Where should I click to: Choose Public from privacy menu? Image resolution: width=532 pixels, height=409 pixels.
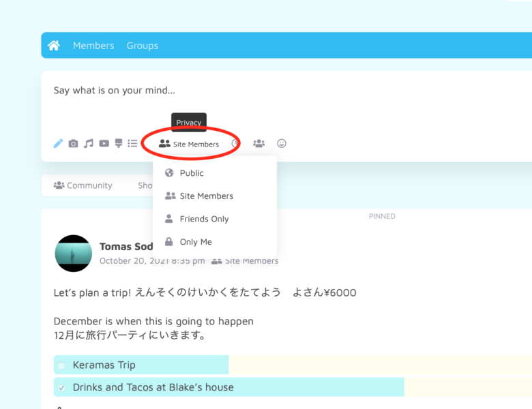(x=192, y=173)
